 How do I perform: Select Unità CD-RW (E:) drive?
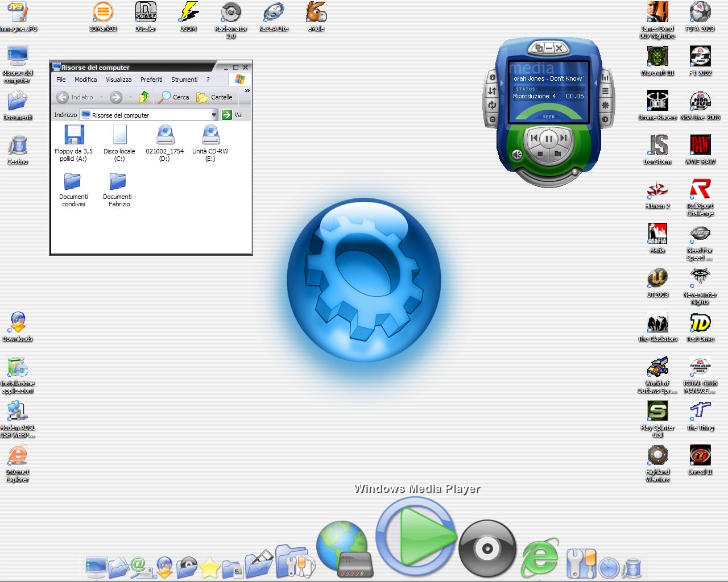pos(210,143)
